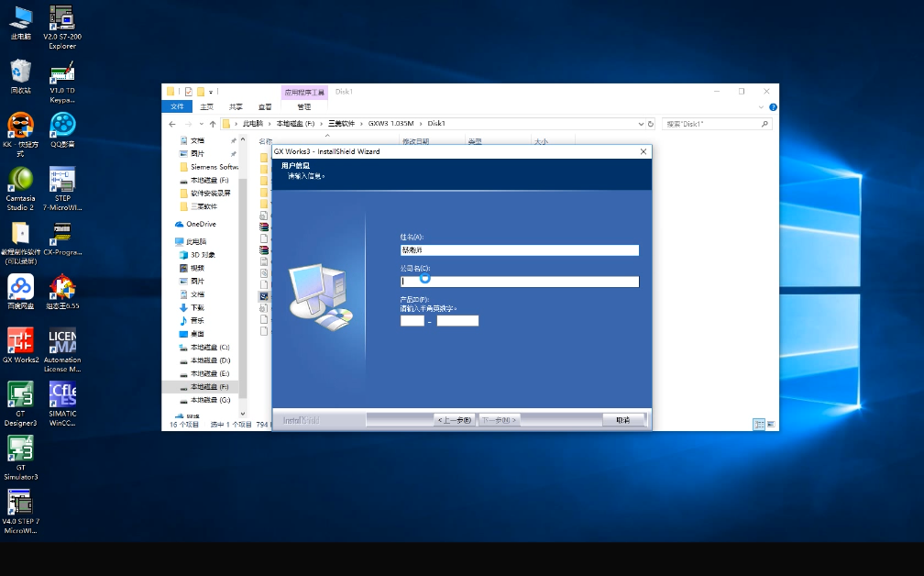The image size is (924, 576).
Task: Expand the address bar history dropdown
Action: pyautogui.click(x=641, y=124)
